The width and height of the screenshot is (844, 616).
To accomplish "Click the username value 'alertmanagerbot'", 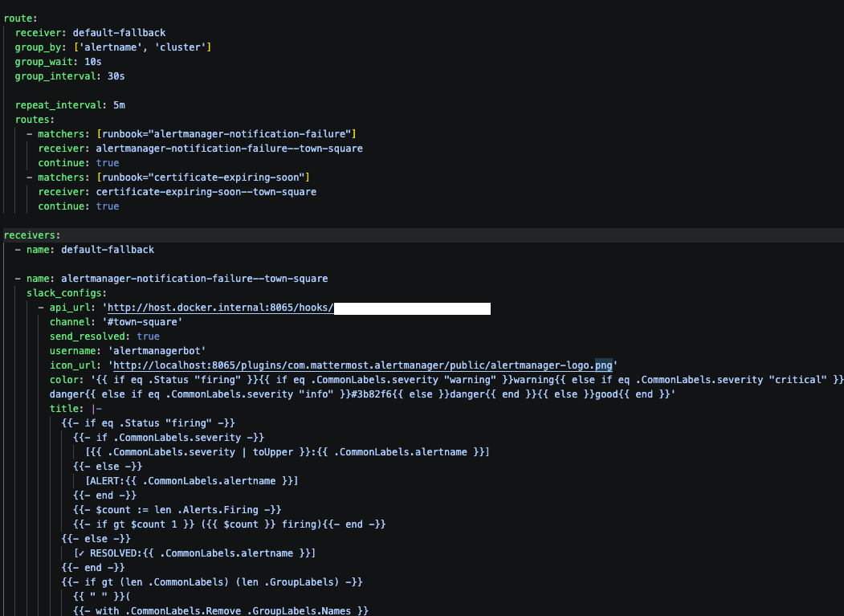I will pyautogui.click(x=157, y=351).
